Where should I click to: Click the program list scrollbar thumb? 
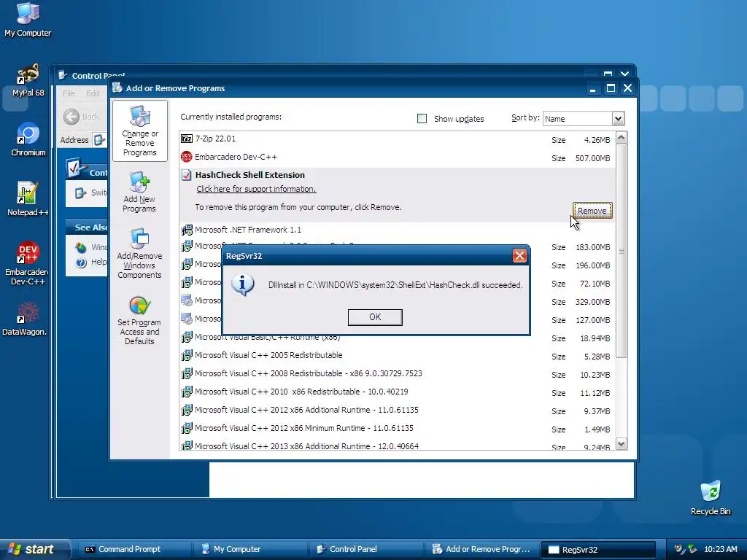622,251
